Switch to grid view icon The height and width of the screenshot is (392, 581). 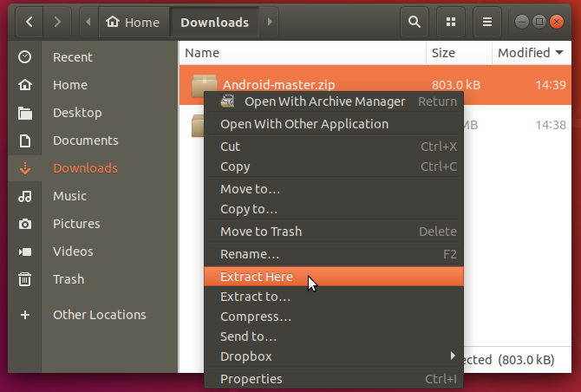[451, 22]
